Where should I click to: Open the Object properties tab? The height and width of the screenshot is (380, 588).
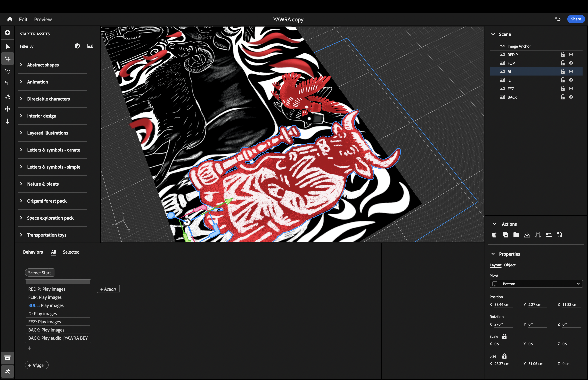(x=510, y=265)
